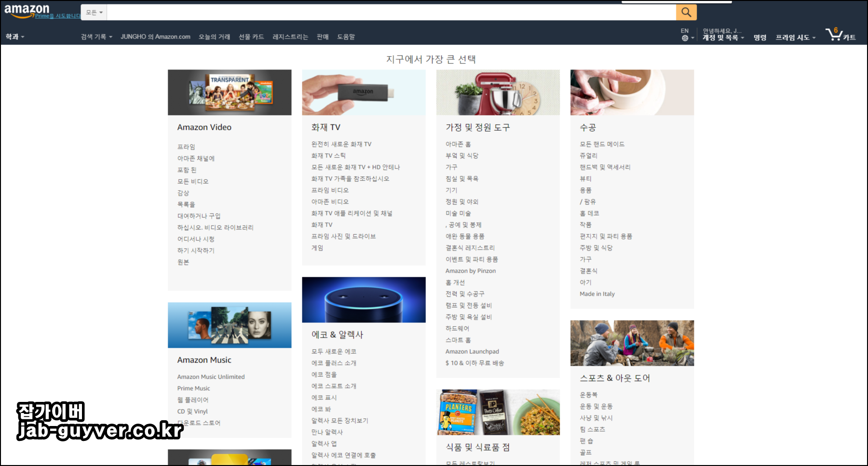
Task: Select 전력 및 수공구 link
Action: [x=465, y=294]
